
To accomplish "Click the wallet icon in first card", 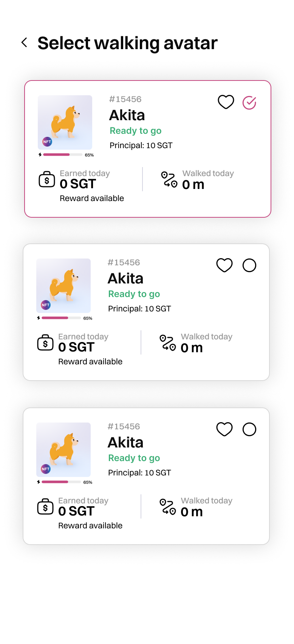I will (47, 180).
